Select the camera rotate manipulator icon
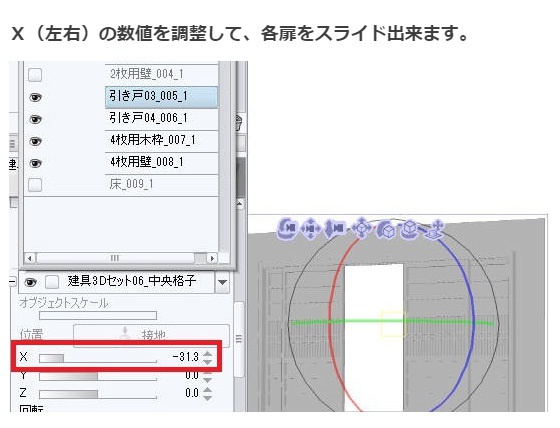 [288, 228]
